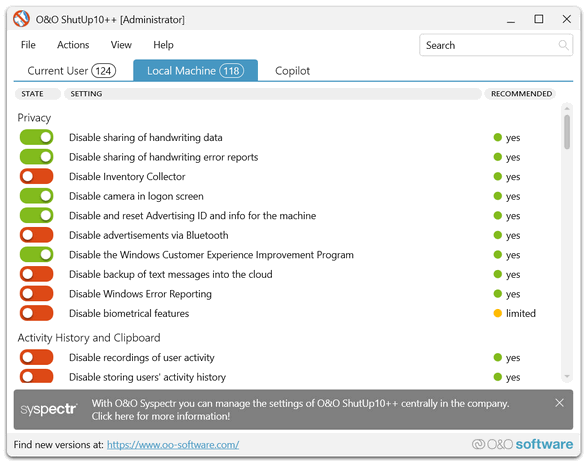Open the View menu

click(x=121, y=45)
